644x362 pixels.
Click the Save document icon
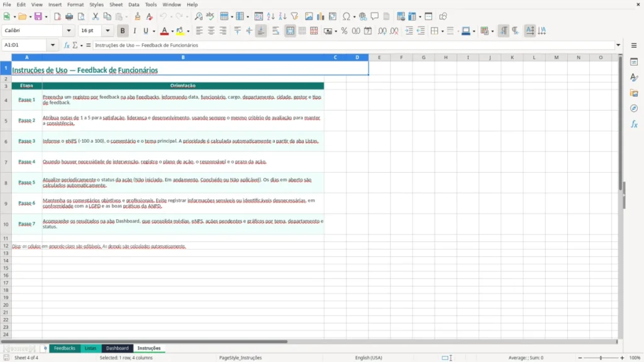tap(38, 16)
